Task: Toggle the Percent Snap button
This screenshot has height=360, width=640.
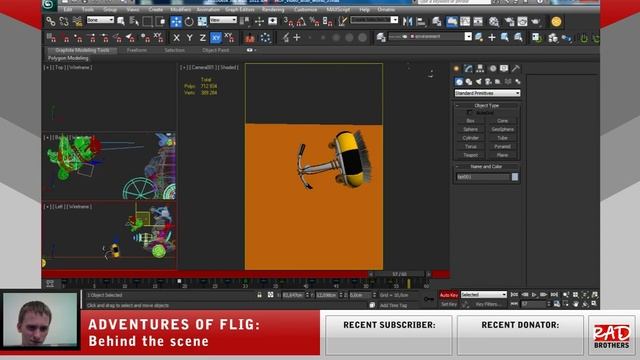Action: tap(314, 21)
